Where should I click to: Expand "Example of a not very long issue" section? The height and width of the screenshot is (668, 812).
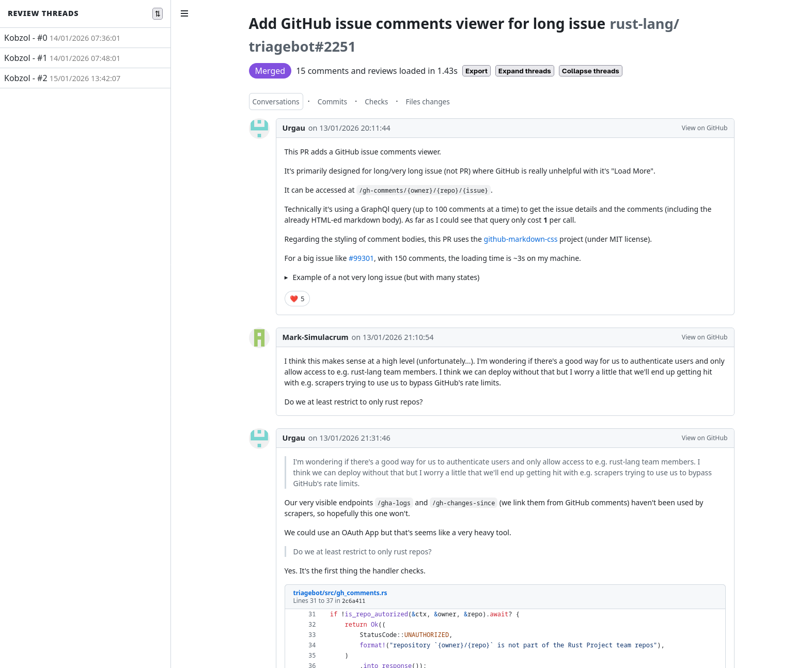(x=386, y=277)
